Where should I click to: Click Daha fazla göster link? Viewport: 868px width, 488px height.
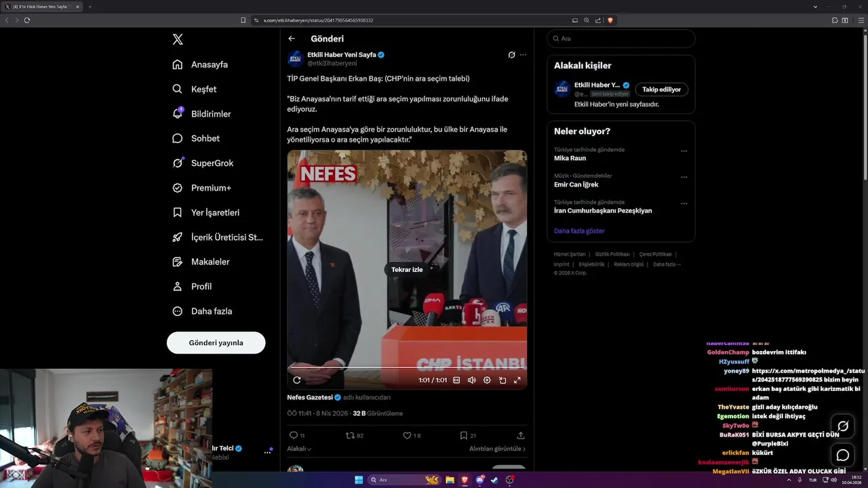[x=579, y=231]
